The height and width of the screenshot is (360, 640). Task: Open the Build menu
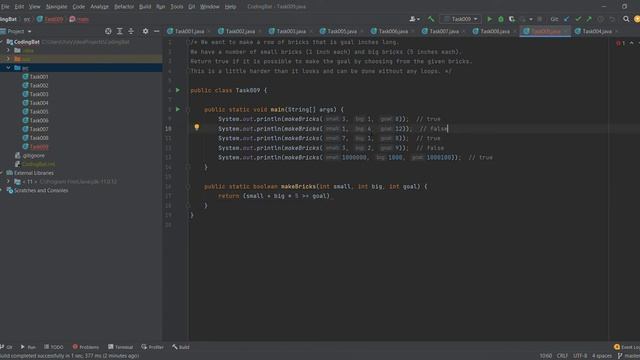pyautogui.click(x=145, y=7)
